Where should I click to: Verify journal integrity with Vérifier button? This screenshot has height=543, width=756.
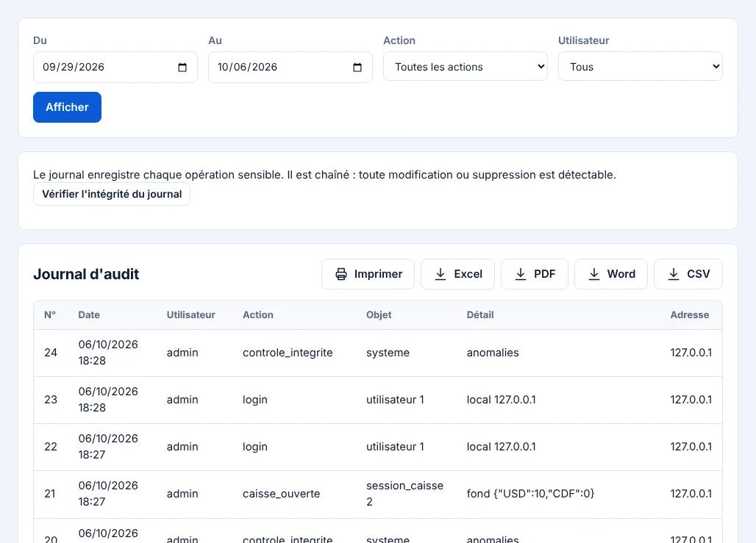111,194
